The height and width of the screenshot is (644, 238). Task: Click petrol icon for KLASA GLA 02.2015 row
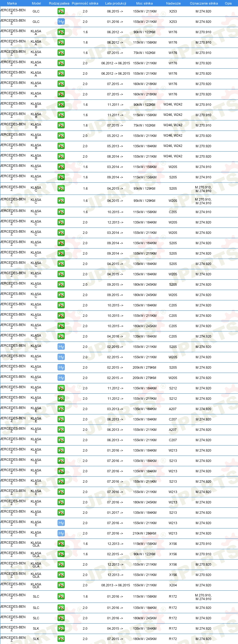point(61,554)
